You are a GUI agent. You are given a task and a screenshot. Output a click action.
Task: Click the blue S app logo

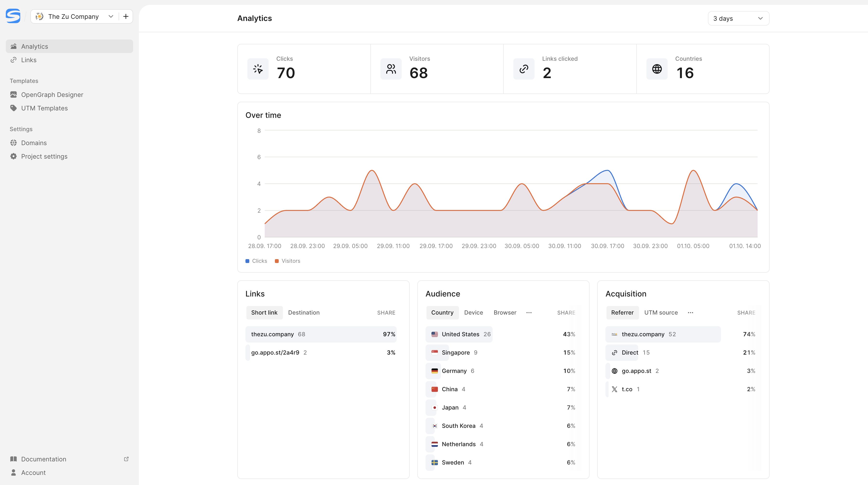coord(13,16)
